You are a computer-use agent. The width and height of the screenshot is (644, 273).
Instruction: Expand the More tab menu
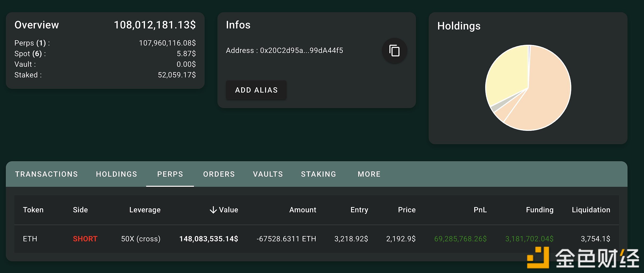369,174
